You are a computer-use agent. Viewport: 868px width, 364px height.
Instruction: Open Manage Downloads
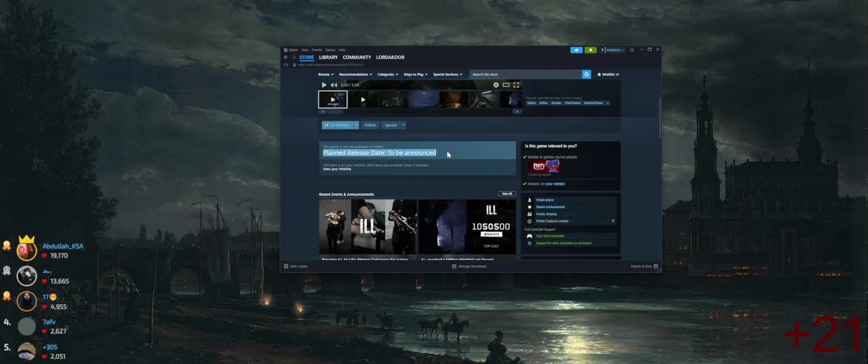tap(469, 266)
